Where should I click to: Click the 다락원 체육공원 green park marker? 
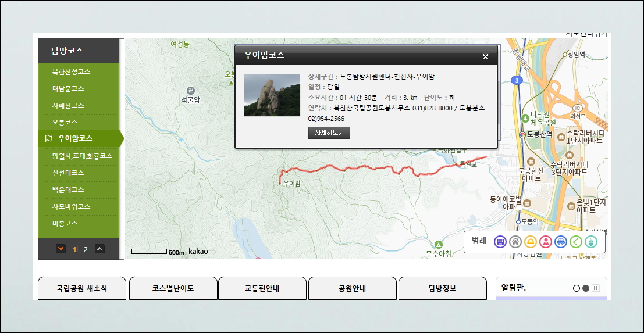[x=525, y=118]
